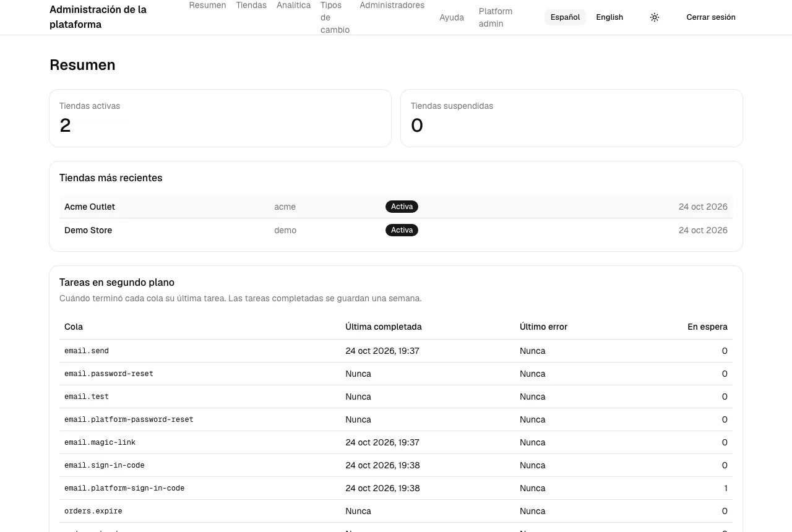Click the Platform admin label
The height and width of the screenshot is (532, 792).
(x=496, y=17)
